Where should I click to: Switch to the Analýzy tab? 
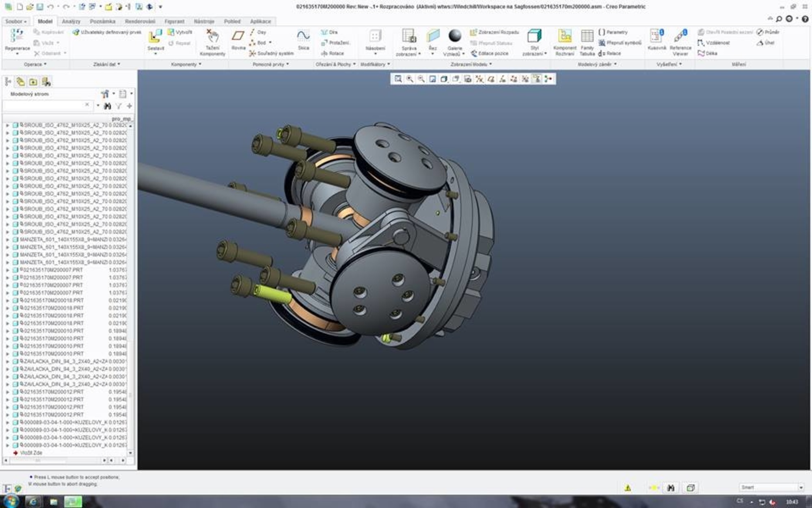click(71, 21)
